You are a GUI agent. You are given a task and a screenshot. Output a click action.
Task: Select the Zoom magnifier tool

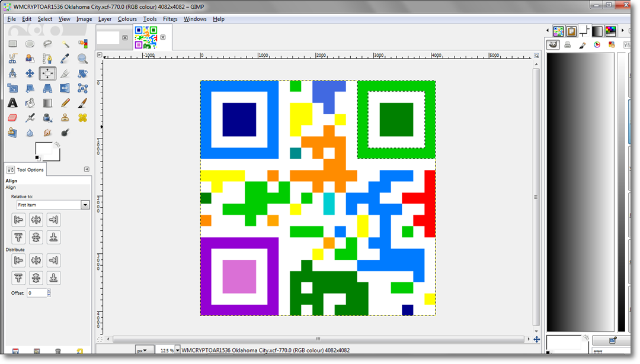(82, 59)
